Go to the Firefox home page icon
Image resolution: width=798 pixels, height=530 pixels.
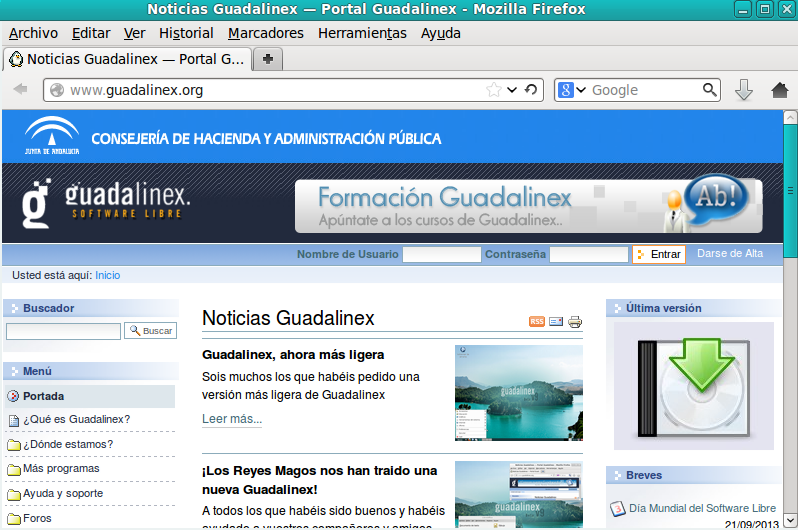click(779, 90)
